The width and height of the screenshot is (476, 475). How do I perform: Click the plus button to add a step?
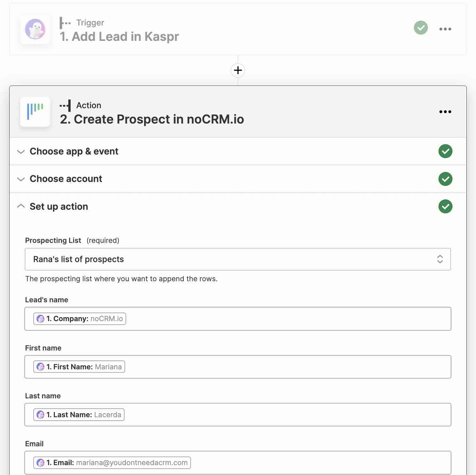tap(238, 70)
